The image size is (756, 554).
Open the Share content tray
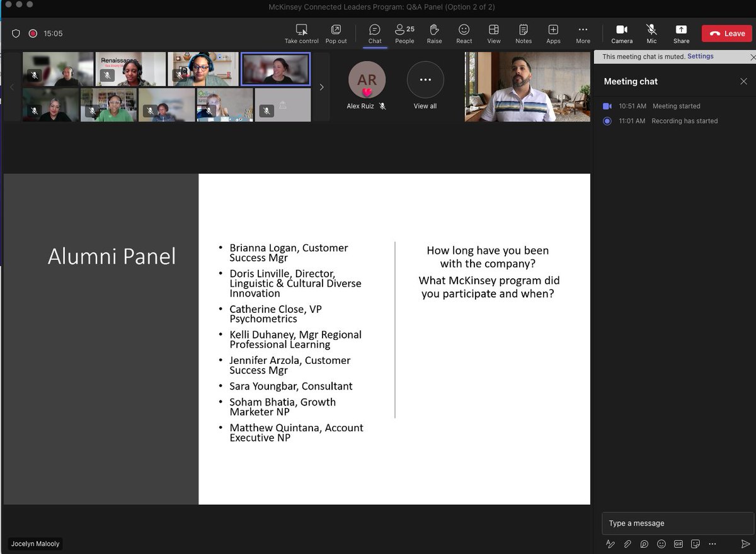point(681,34)
